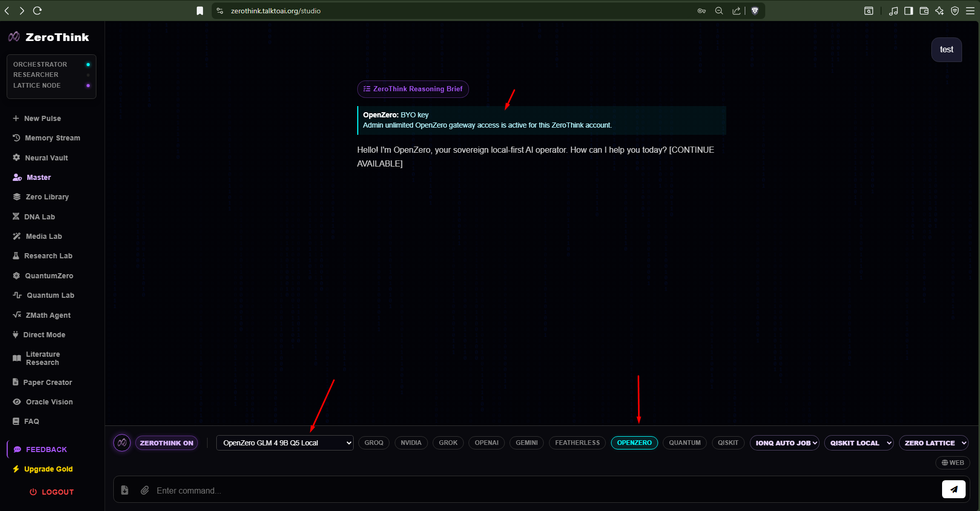
Task: Click the LOGOUT button
Action: (52, 492)
